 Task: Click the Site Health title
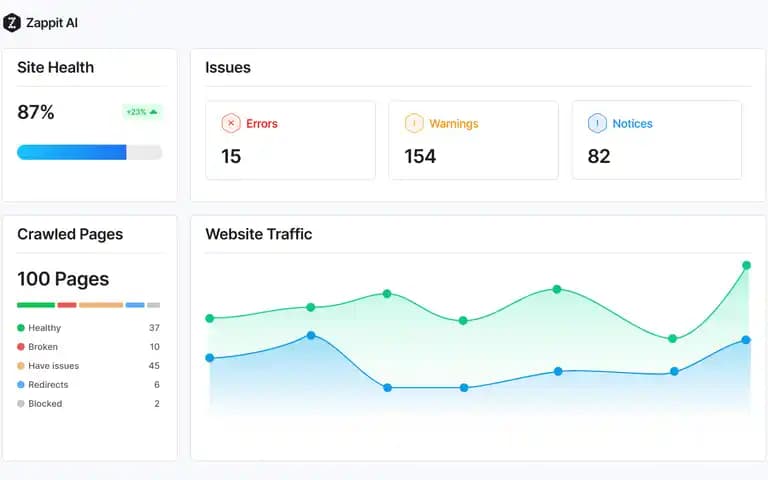click(55, 67)
